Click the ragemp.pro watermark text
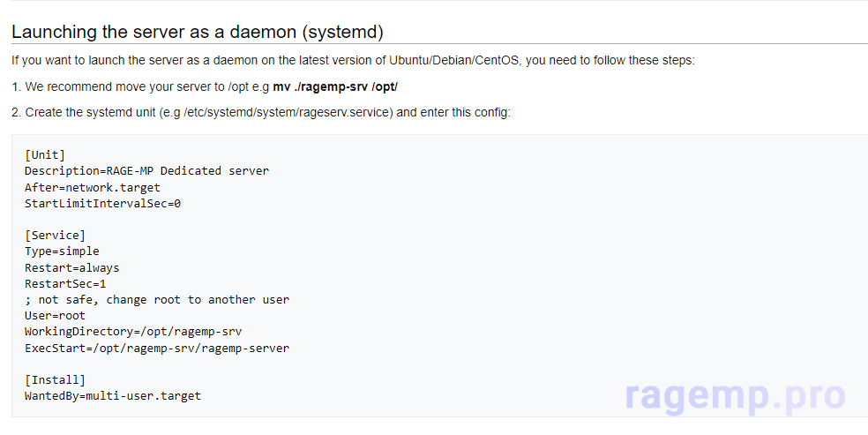The height and width of the screenshot is (435, 868). tap(735, 396)
